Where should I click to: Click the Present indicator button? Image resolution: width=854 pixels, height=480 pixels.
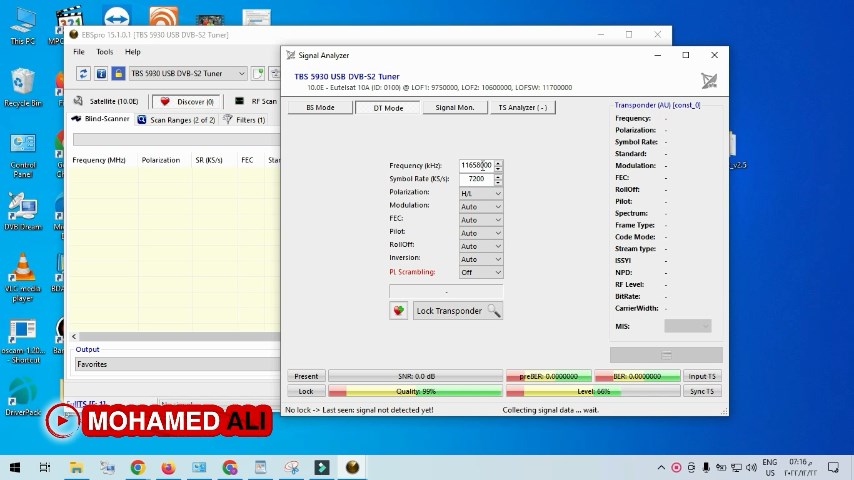306,376
